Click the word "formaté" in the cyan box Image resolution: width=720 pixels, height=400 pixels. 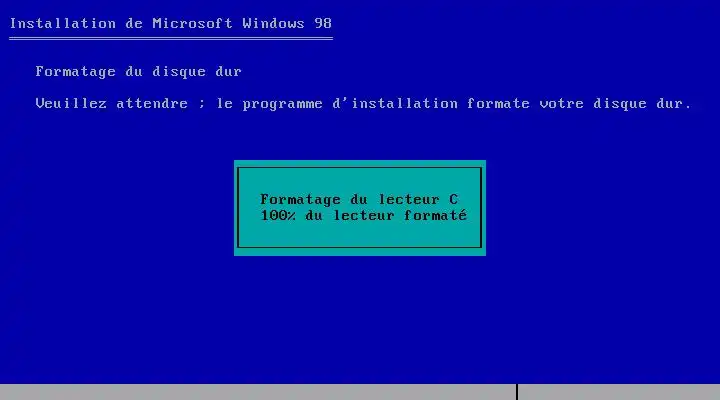coord(435,215)
